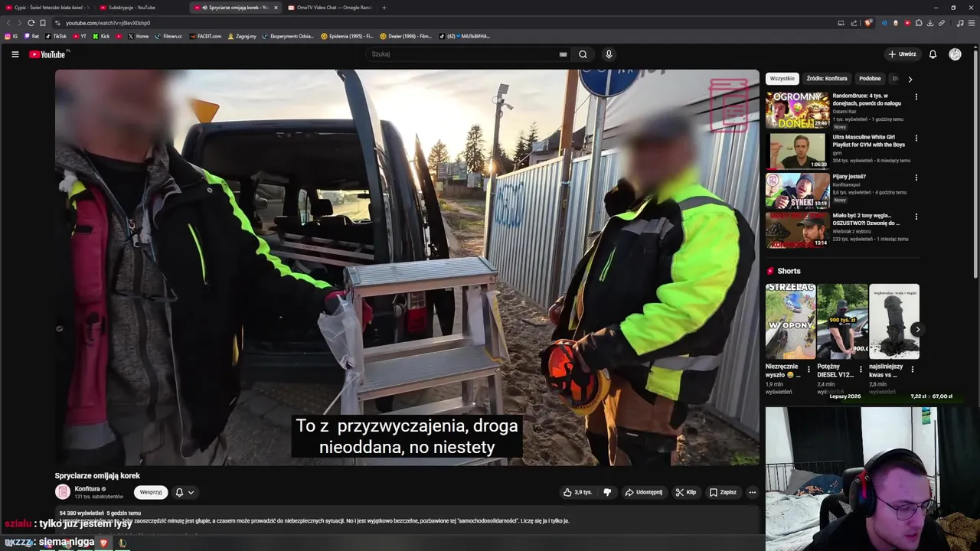This screenshot has height=551, width=980.
Task: Open the Zagraj.my bookmark
Action: pos(242,36)
